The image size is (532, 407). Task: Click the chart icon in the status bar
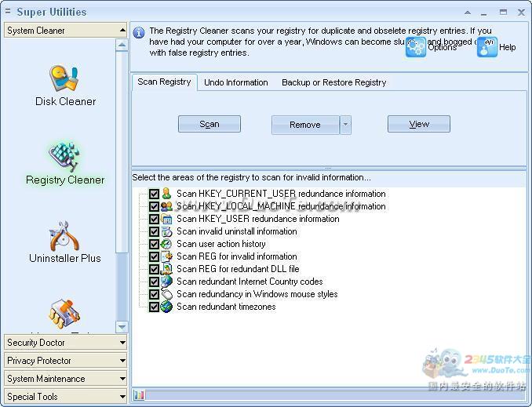[139, 395]
